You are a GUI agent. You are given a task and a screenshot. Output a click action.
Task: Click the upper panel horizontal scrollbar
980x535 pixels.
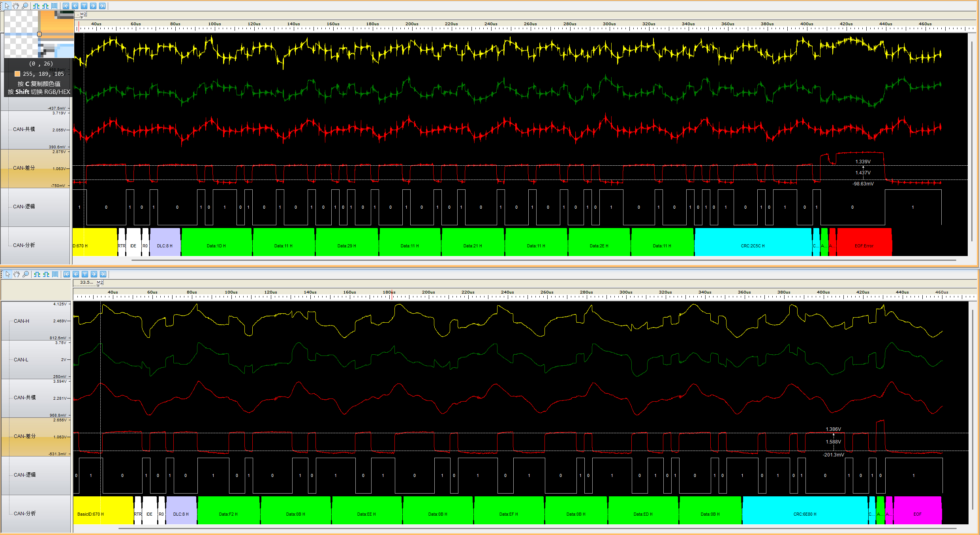pos(543,260)
